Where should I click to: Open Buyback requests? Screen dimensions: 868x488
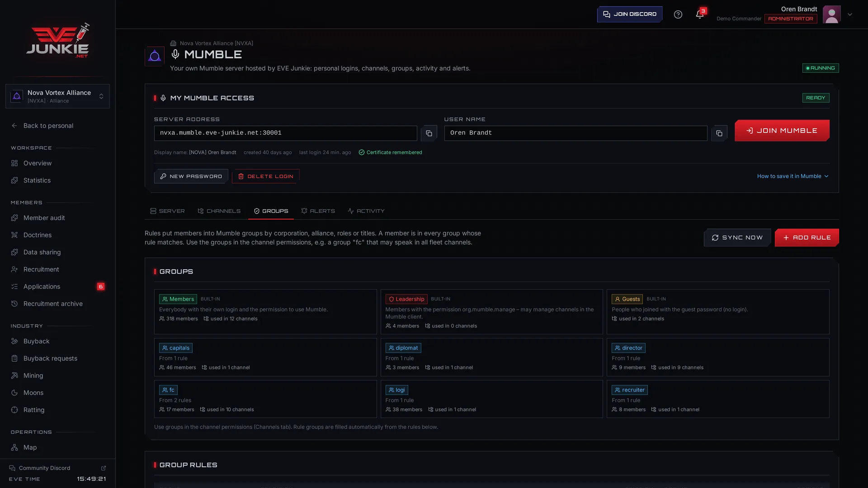pyautogui.click(x=57, y=358)
